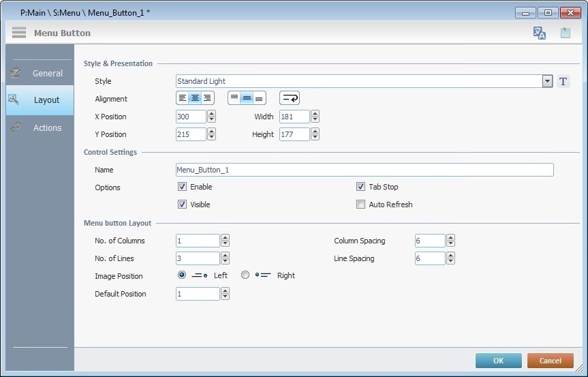
Task: Set horizontal alignment to right
Action: point(207,98)
